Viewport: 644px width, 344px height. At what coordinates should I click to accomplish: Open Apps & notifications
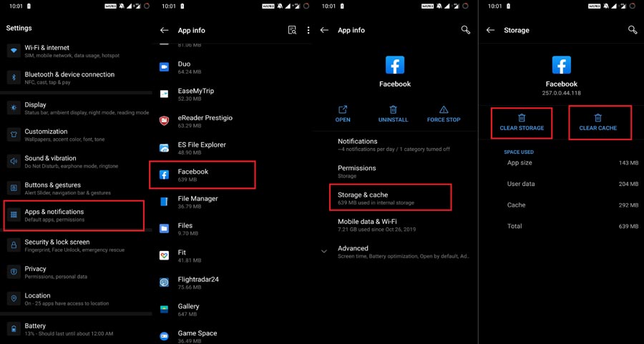coord(74,215)
